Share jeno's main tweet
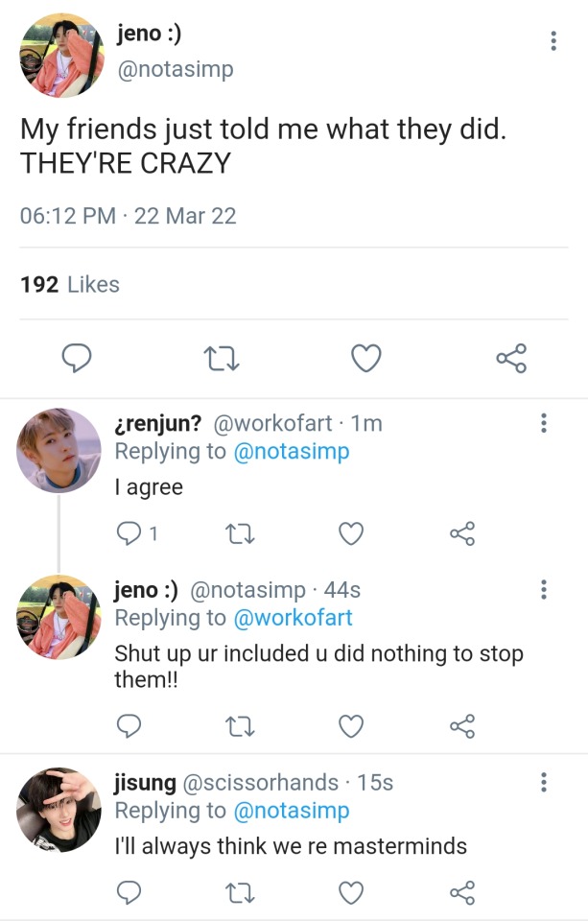 click(x=510, y=359)
